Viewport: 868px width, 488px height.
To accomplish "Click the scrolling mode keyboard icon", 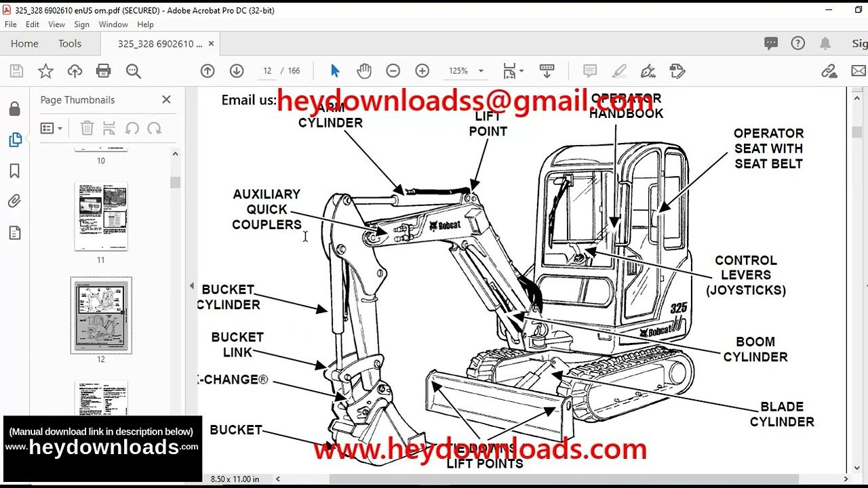I will click(x=547, y=70).
